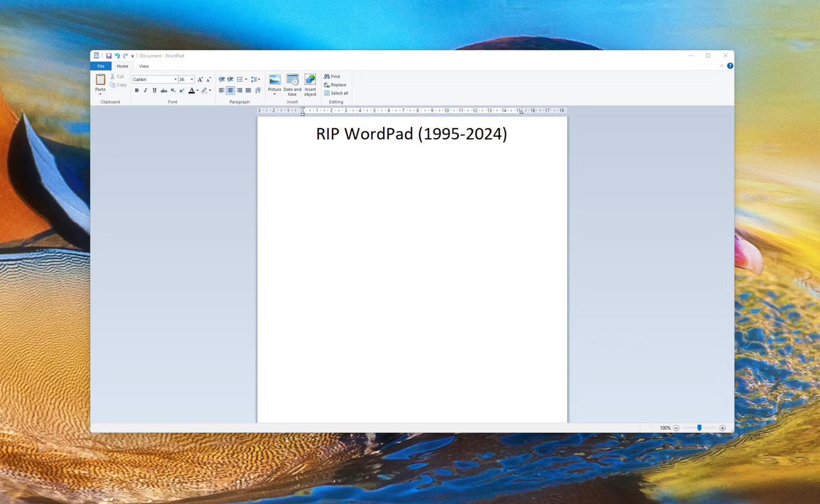Zoom in with the plus button
The height and width of the screenshot is (504, 820).
723,428
